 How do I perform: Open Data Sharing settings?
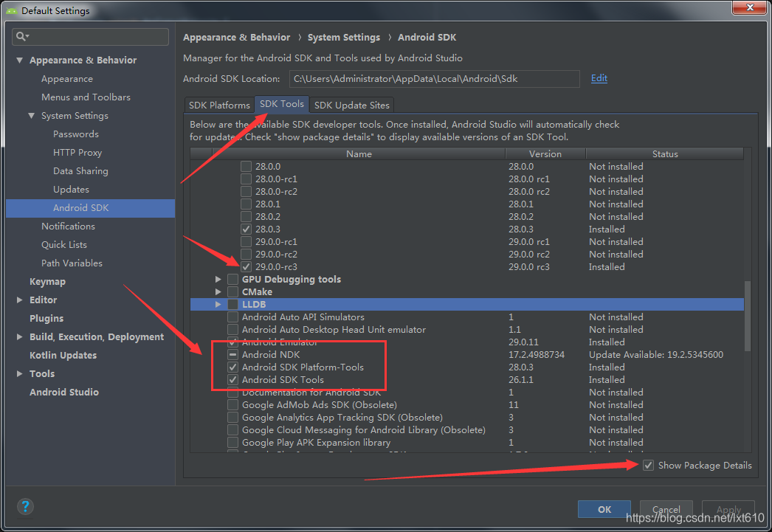80,171
